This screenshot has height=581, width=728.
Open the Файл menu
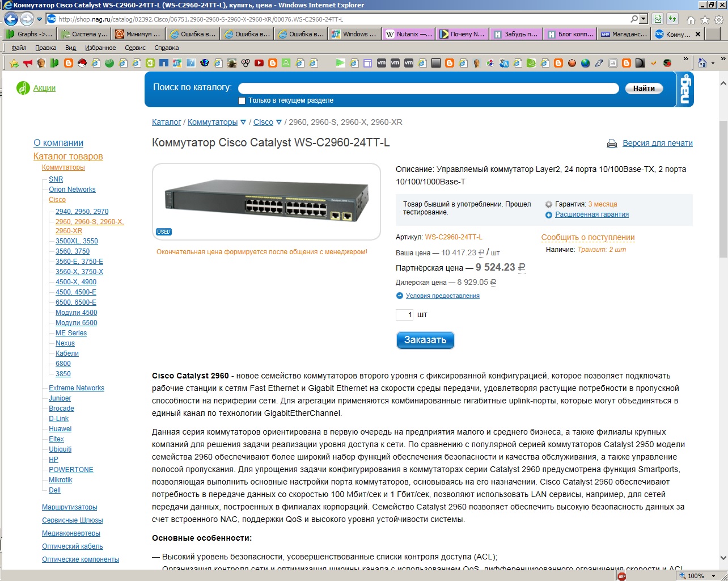(19, 48)
